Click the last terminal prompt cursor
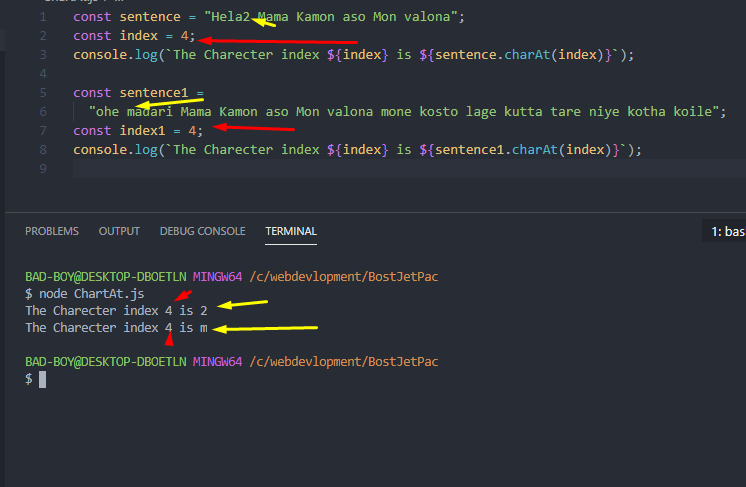The image size is (746, 487). click(42, 380)
